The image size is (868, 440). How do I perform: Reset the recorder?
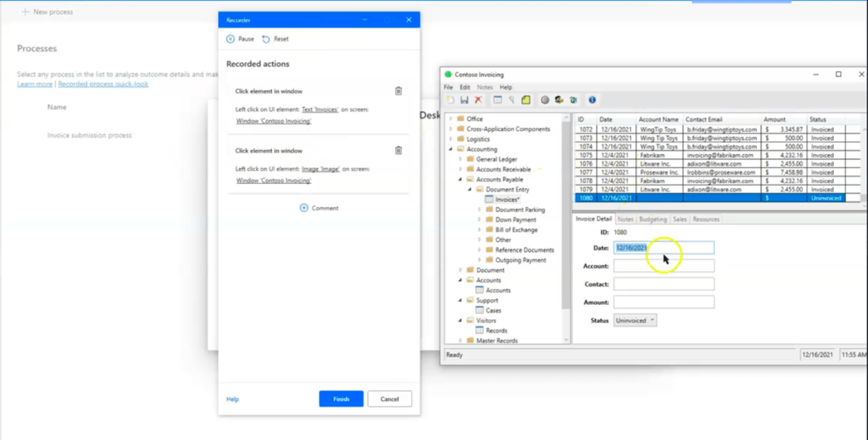275,39
